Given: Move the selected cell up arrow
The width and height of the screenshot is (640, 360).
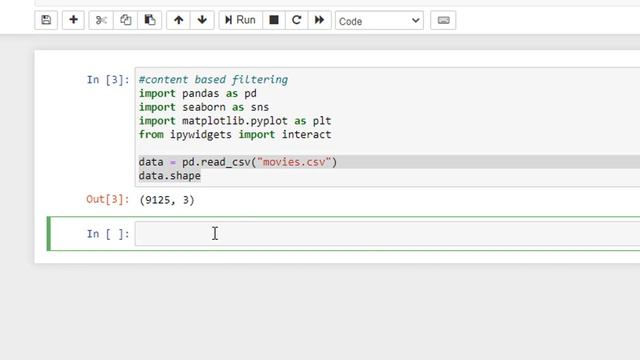Looking at the screenshot, I should pyautogui.click(x=178, y=20).
